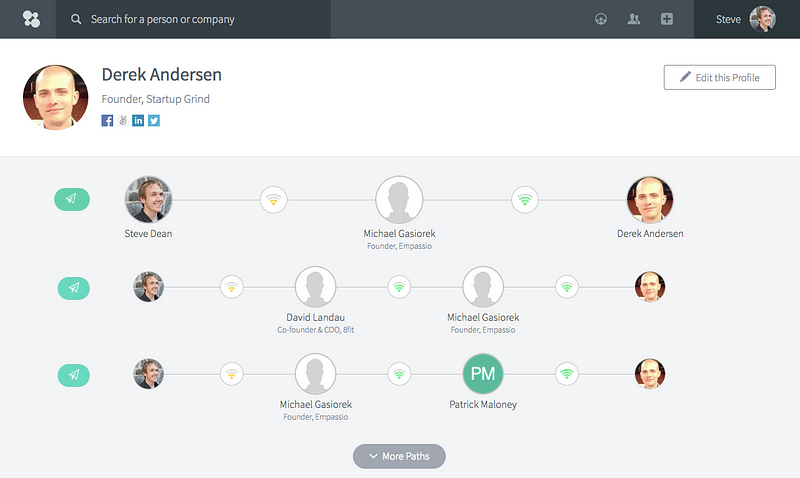This screenshot has width=800, height=478.
Task: Click paper plane button on David Landau path
Action: 73,288
